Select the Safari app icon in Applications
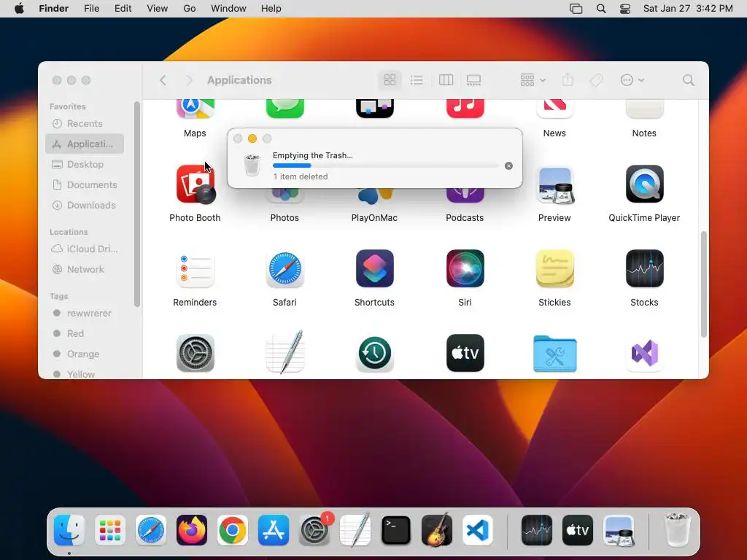 [x=285, y=269]
